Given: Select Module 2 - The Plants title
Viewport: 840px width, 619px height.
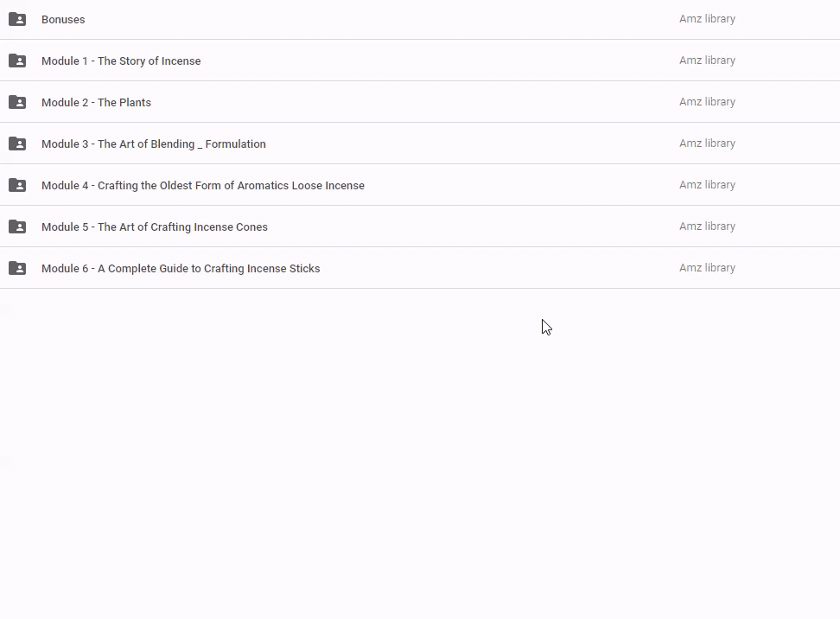Looking at the screenshot, I should click(x=96, y=102).
